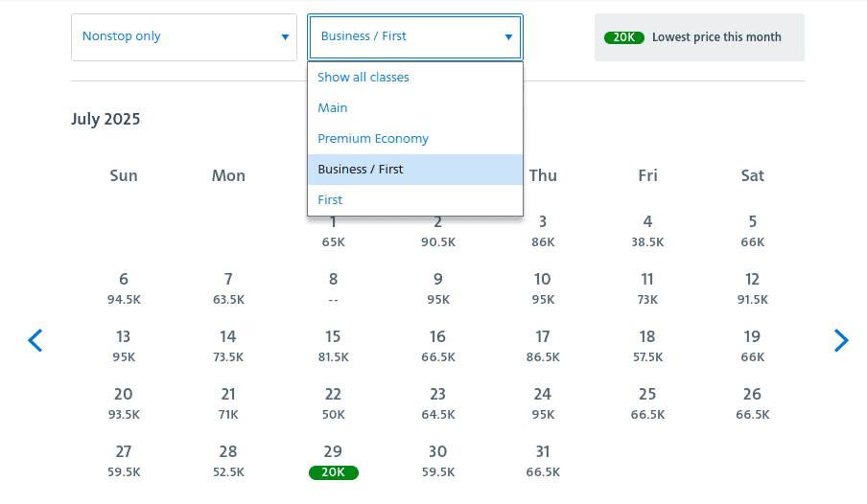This screenshot has height=504, width=867.
Task: Choose July 13 priced 95K
Action: [124, 347]
